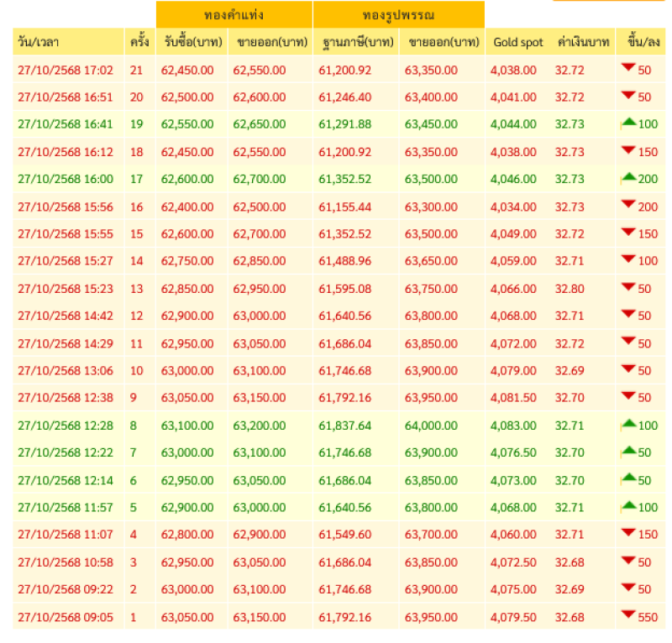Click the green up arrow in the 16:00 row
672x643 pixels.
tap(627, 177)
